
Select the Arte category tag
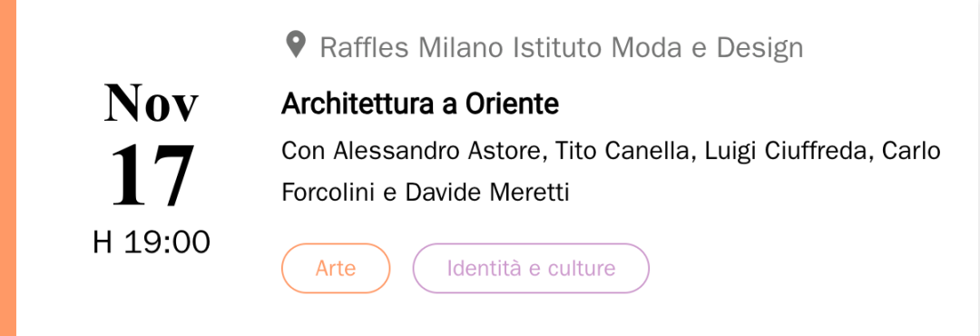(336, 269)
